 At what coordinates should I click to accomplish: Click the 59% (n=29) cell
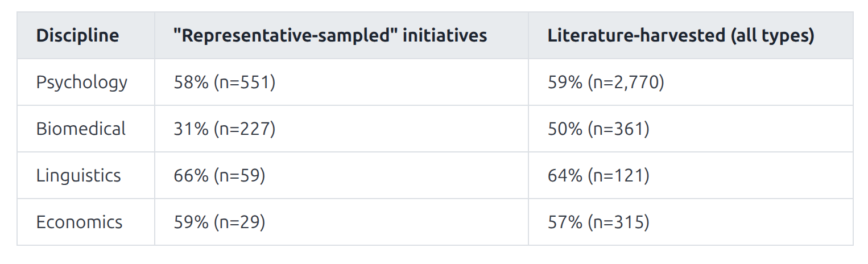coord(220,222)
